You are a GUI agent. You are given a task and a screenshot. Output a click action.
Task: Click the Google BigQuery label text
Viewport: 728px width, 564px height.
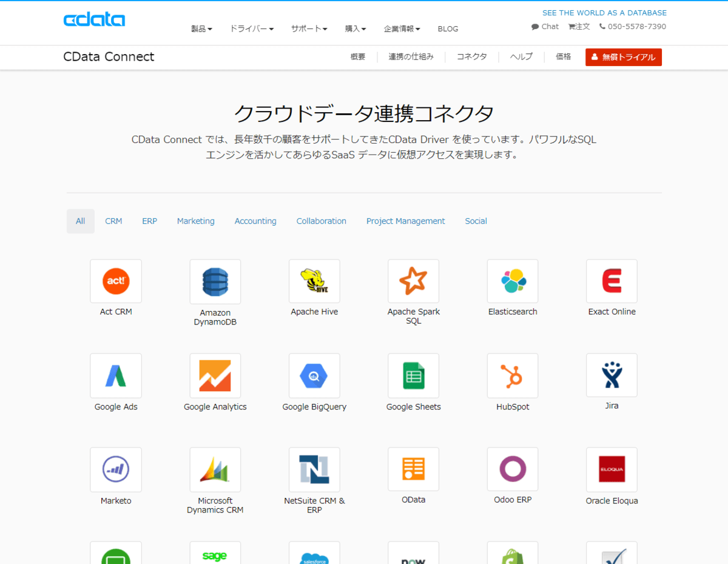314,407
